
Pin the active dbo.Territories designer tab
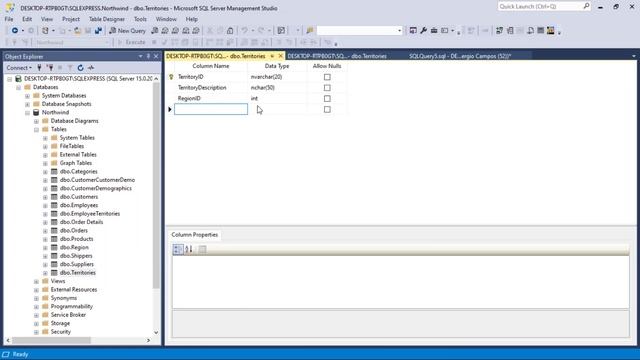[272, 56]
